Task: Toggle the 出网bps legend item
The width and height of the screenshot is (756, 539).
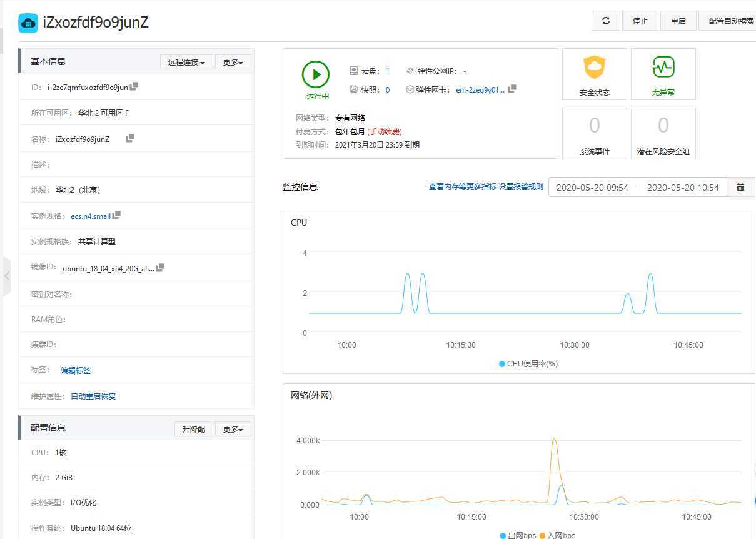Action: tap(518, 535)
